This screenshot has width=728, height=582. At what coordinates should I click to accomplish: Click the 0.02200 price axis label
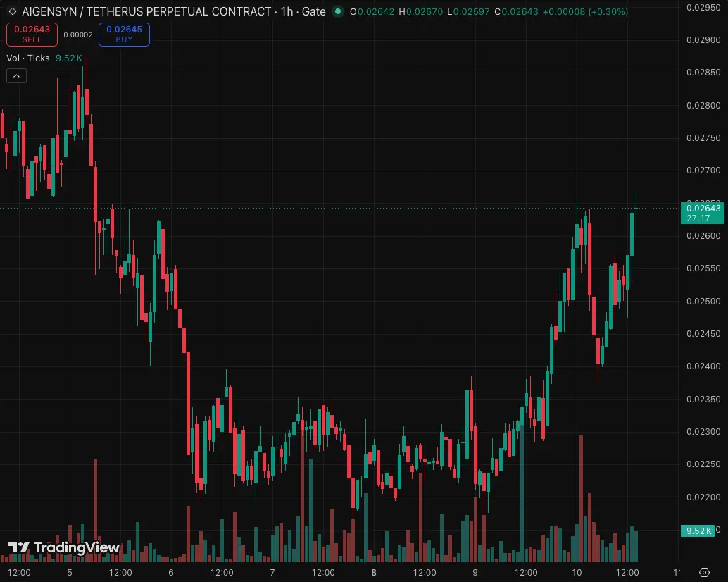point(703,497)
